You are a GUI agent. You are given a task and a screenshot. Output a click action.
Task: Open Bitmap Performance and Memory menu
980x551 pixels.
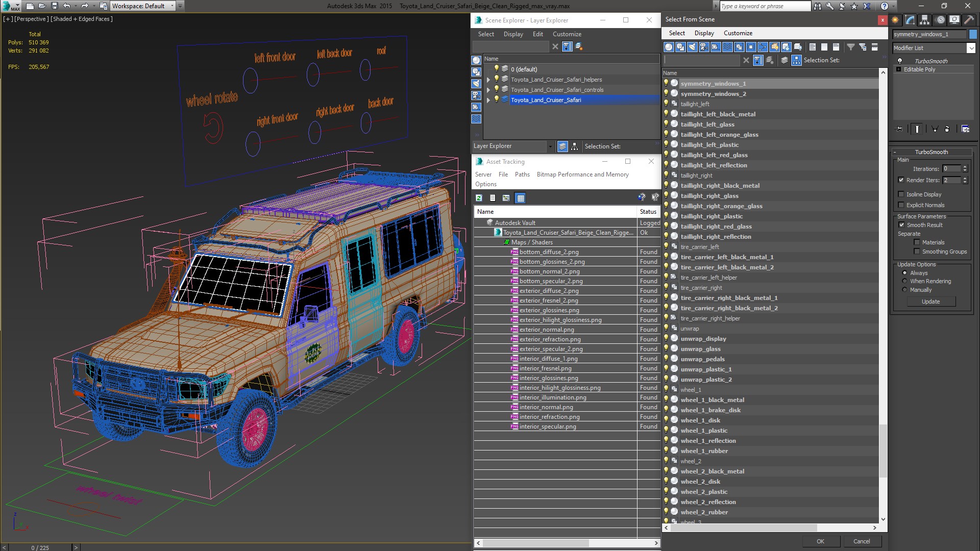pyautogui.click(x=582, y=174)
